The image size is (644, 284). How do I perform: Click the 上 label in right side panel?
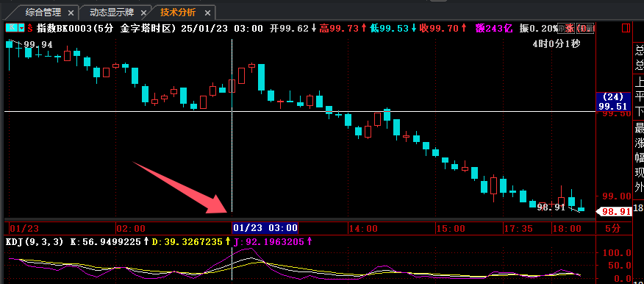tap(639, 82)
